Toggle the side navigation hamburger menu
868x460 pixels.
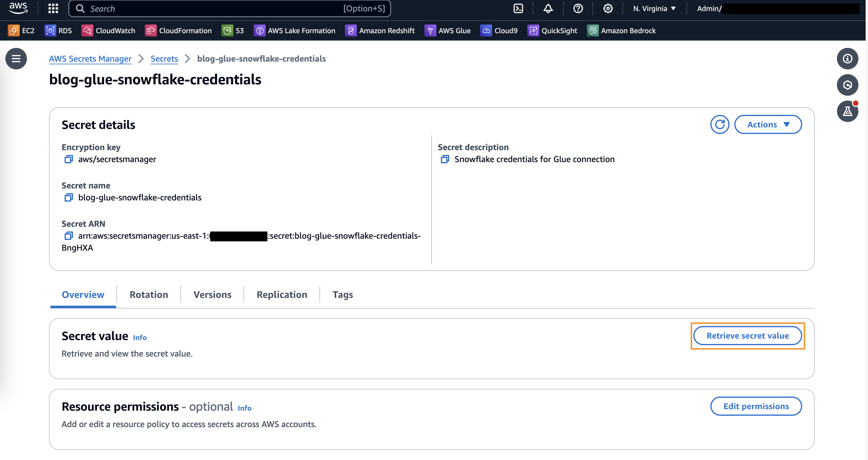16,59
